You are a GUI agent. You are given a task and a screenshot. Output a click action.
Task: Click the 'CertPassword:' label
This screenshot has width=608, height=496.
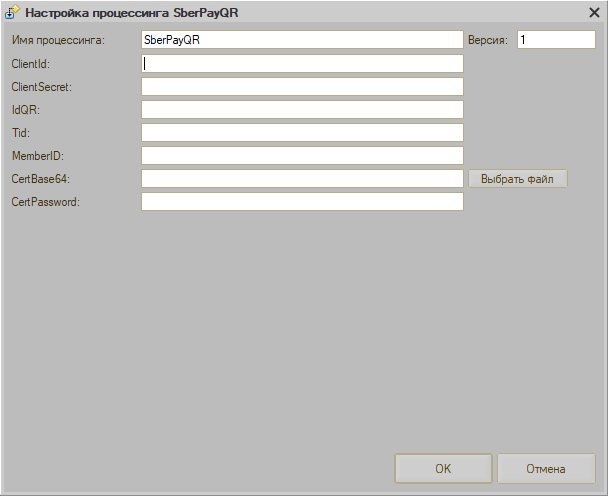tap(45, 202)
